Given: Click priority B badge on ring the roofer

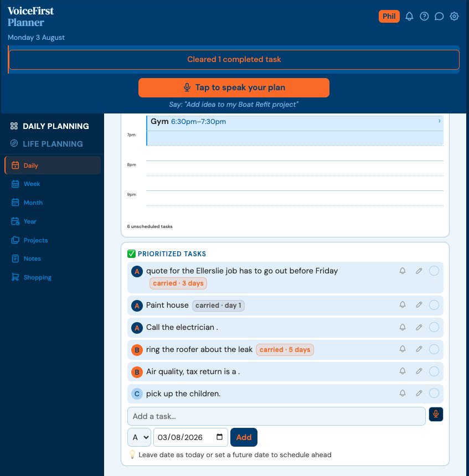Looking at the screenshot, I should pos(137,350).
